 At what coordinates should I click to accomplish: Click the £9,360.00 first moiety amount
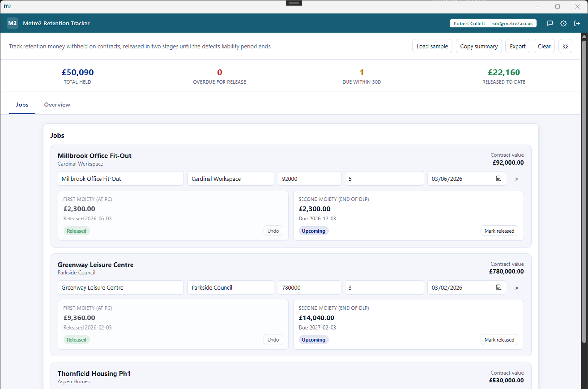point(79,318)
